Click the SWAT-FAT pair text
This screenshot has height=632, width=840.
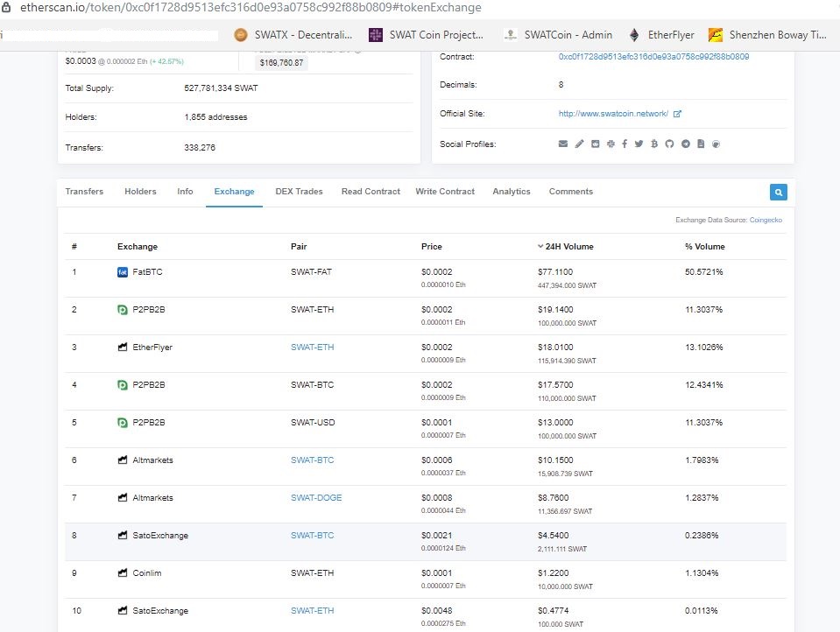point(311,272)
